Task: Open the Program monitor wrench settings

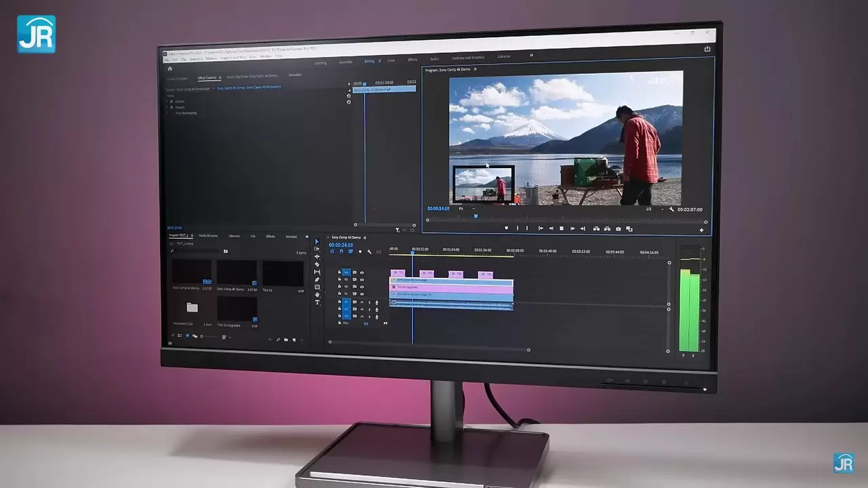Action: (x=671, y=209)
